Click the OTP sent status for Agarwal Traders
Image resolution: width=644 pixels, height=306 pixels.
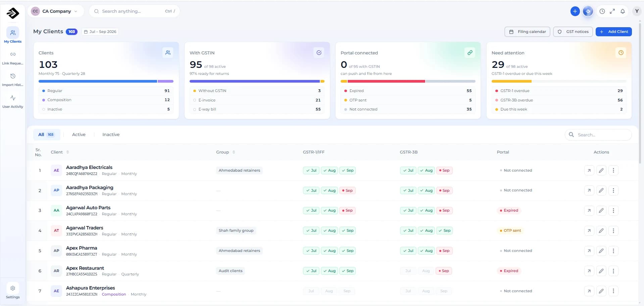(x=510, y=231)
